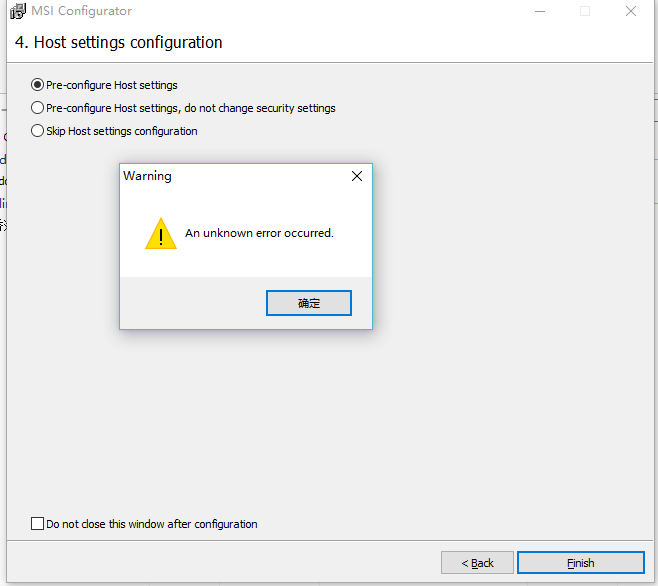Click the Finish button
658x586 pixels.
coord(580,563)
